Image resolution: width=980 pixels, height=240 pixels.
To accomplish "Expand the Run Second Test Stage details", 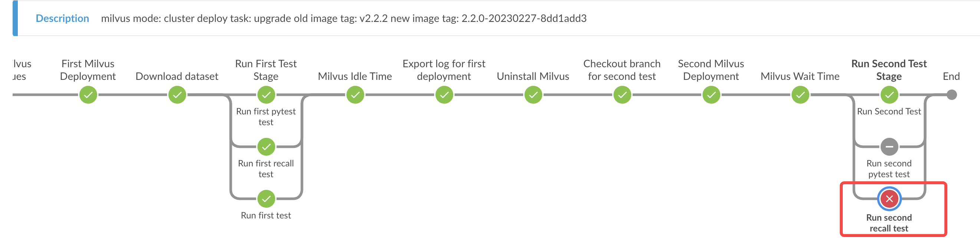I will (x=889, y=94).
